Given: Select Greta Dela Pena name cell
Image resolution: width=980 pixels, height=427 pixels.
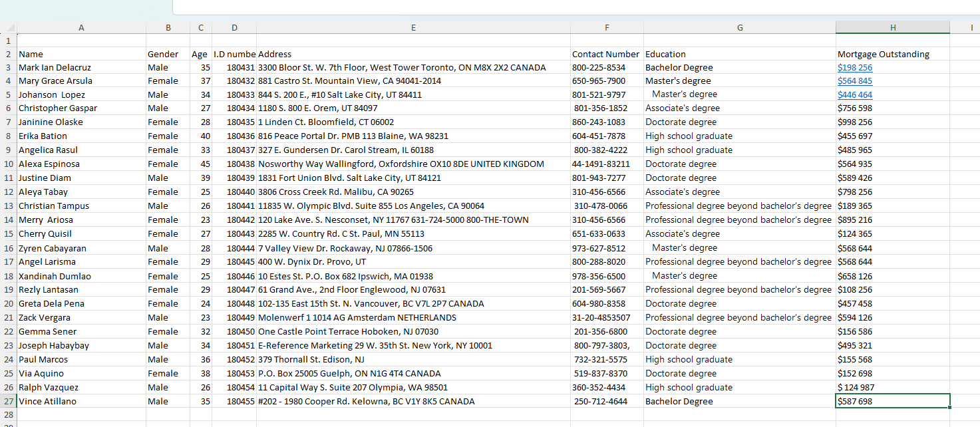Looking at the screenshot, I should (81, 303).
